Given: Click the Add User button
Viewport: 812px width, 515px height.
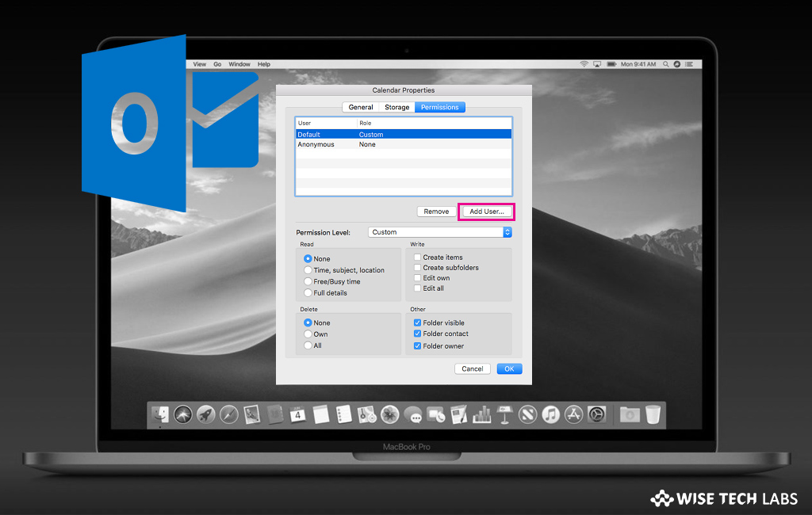Looking at the screenshot, I should [x=486, y=212].
